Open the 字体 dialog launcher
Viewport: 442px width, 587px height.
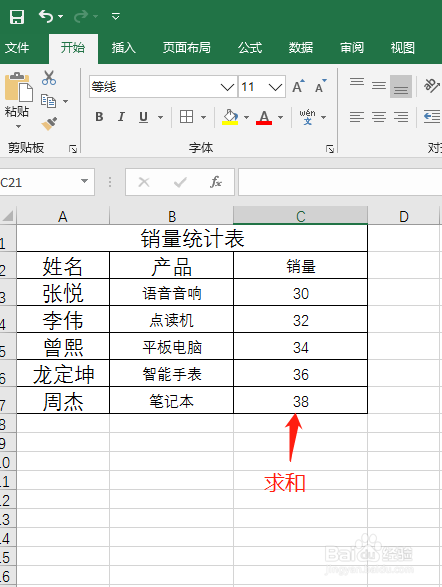click(330, 149)
